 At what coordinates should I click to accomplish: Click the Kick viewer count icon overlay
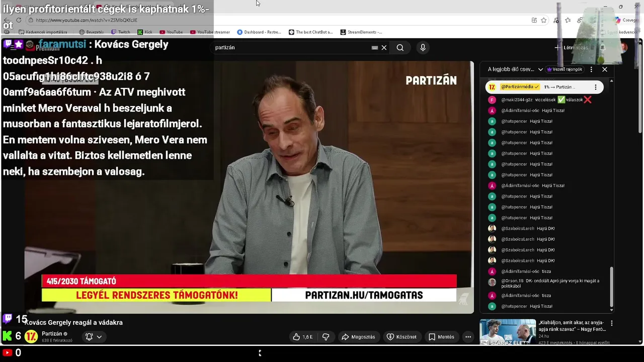(7, 336)
